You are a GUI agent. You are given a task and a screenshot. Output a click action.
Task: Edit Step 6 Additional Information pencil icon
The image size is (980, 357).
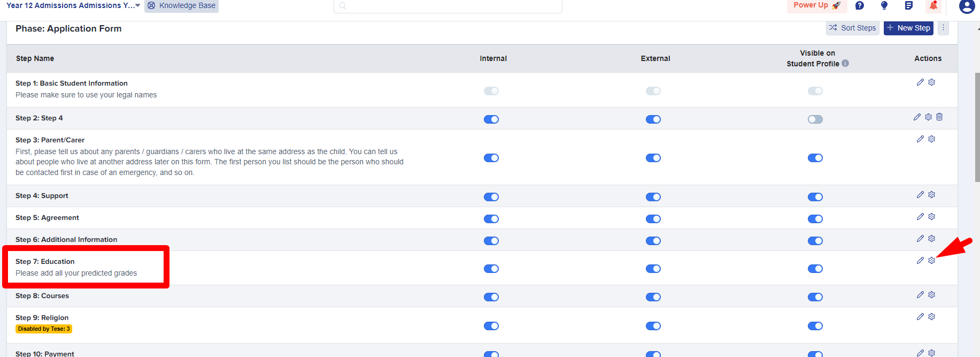(x=920, y=239)
